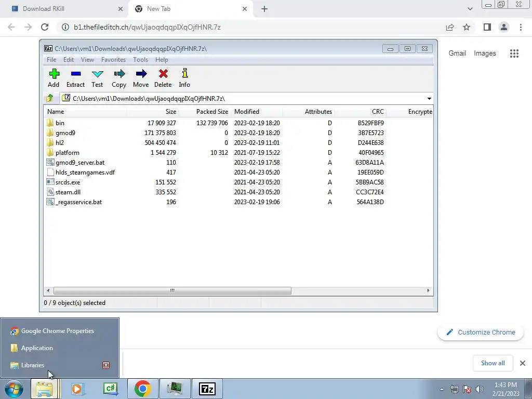Click Show all downloads
This screenshot has width=532, height=399.
tap(493, 363)
